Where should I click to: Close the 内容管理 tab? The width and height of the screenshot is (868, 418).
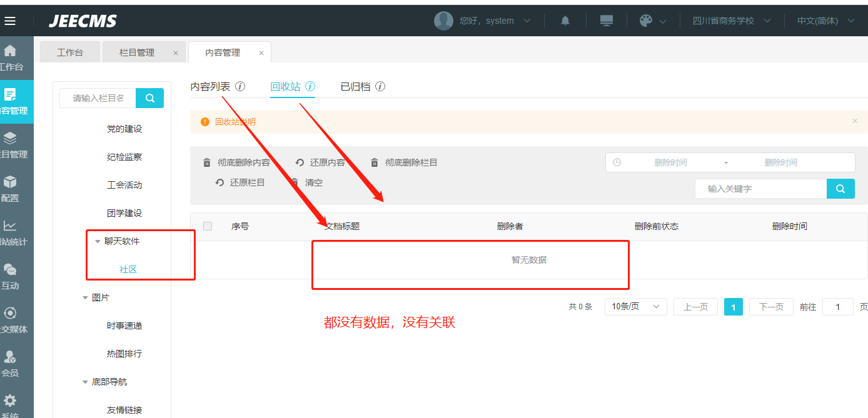point(261,53)
